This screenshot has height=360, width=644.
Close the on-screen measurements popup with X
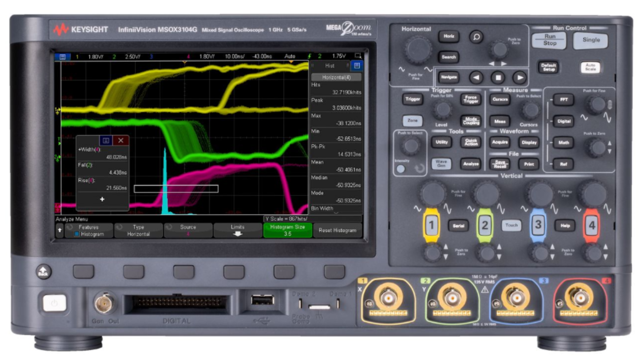tap(120, 140)
